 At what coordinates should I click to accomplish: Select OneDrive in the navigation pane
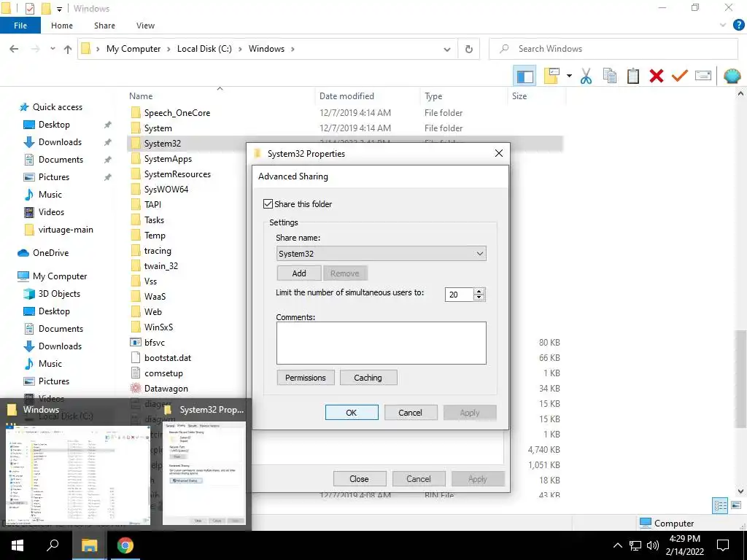click(50, 253)
